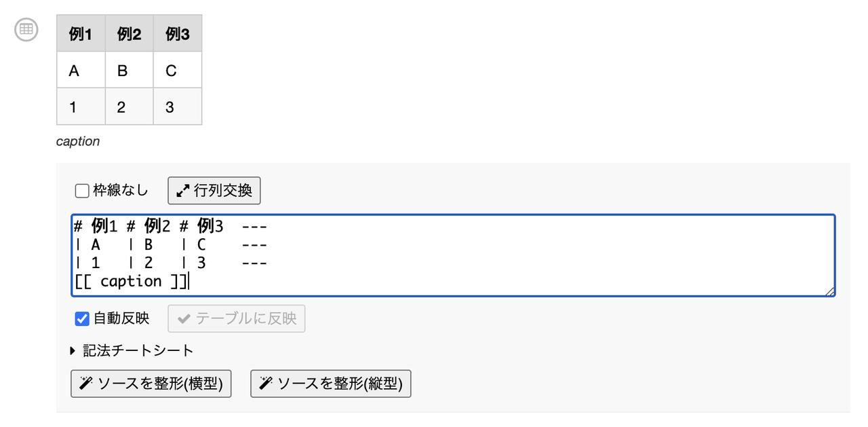Image resolution: width=868 pixels, height=427 pixels.
Task: Click the 行列交換 button
Action: 214,191
